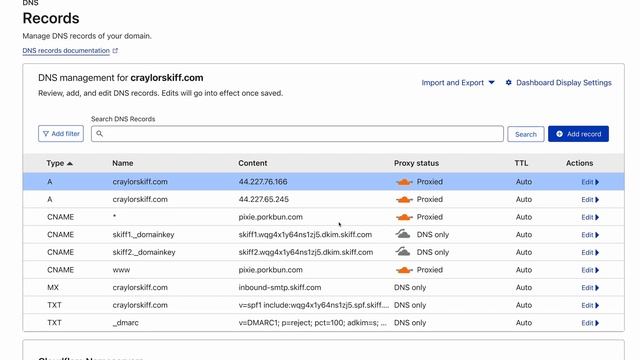The width and height of the screenshot is (640, 360).
Task: Click the www name cell
Action: [x=121, y=270]
